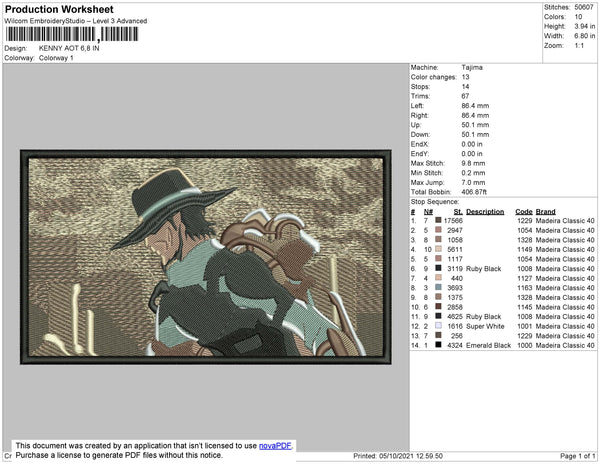Click the 'Page 1 of 1' footer text

tap(577, 456)
